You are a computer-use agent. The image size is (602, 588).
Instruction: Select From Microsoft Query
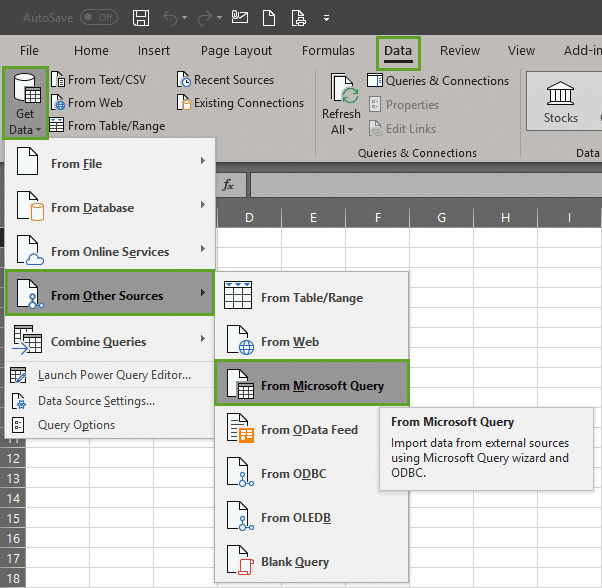point(312,383)
